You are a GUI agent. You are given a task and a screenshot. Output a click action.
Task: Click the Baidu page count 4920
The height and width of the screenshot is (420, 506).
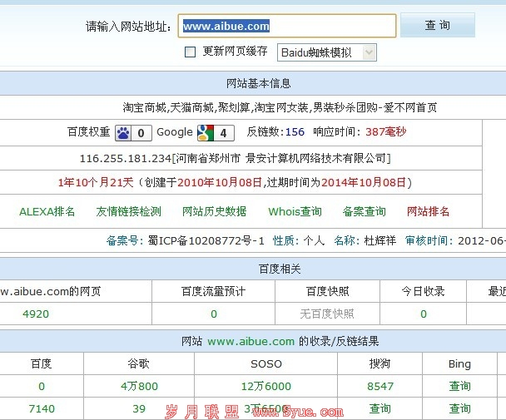[36, 314]
